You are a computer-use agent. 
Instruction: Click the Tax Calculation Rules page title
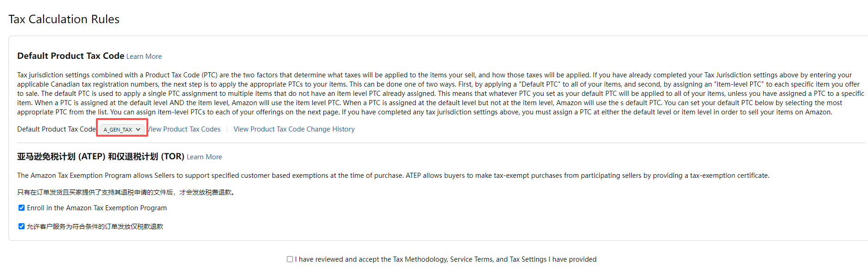tap(64, 19)
